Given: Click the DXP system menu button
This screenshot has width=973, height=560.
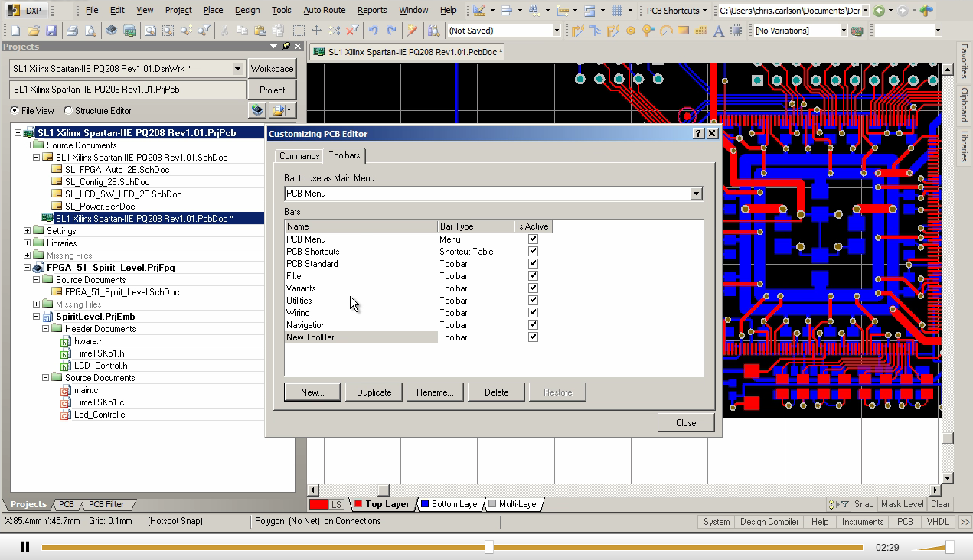Looking at the screenshot, I should [x=28, y=11].
